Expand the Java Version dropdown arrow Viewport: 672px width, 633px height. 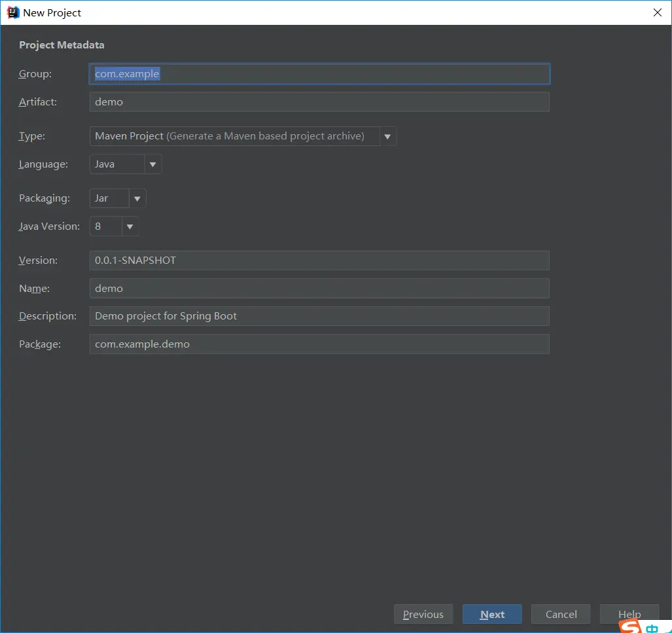coord(130,226)
